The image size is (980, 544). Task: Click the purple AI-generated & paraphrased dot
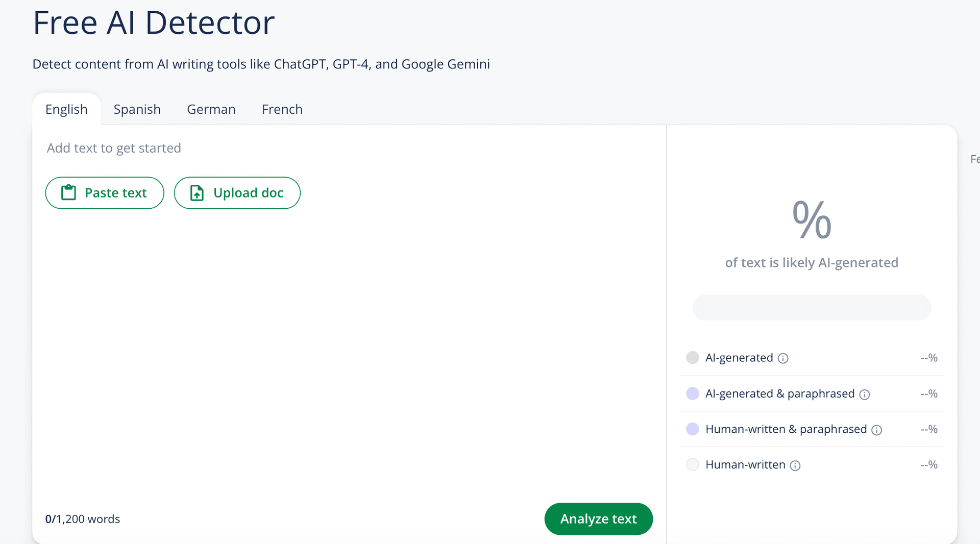pos(692,393)
